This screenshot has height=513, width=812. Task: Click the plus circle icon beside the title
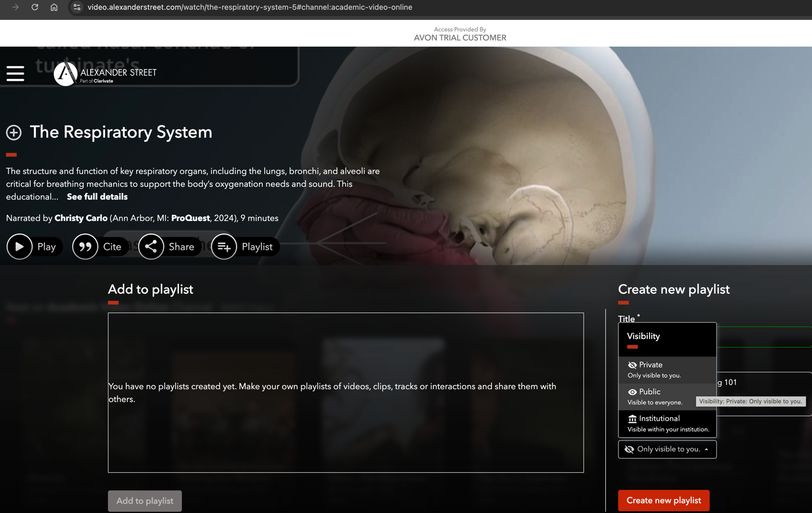pyautogui.click(x=14, y=132)
